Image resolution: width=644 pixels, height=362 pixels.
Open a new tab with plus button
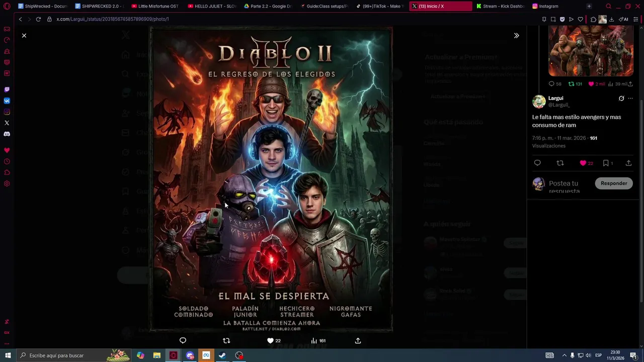589,6
